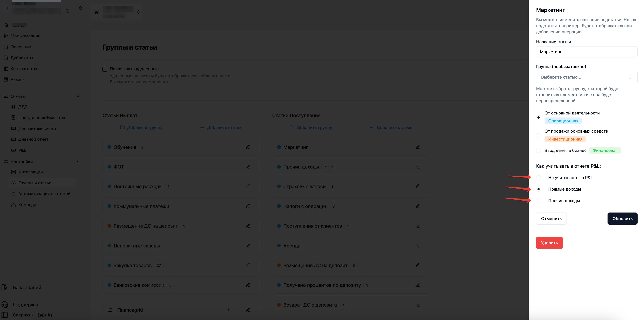Click the copy icon in sidebar header
This screenshot has height=320, width=644.
67,11
